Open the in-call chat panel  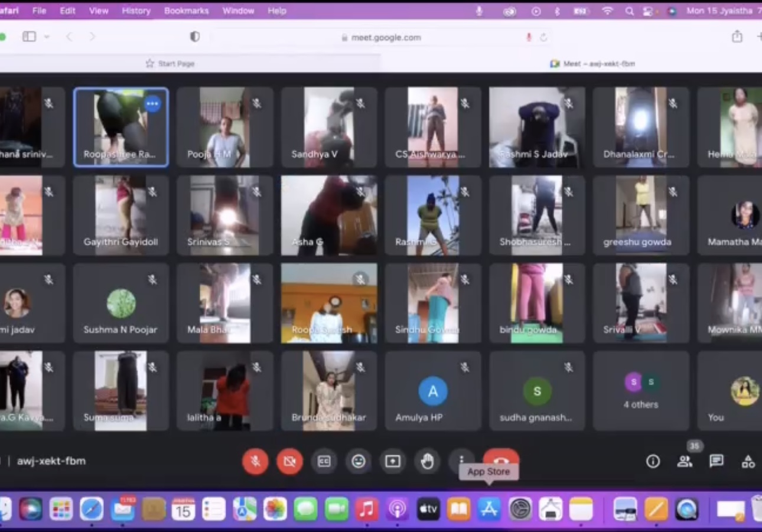(717, 461)
